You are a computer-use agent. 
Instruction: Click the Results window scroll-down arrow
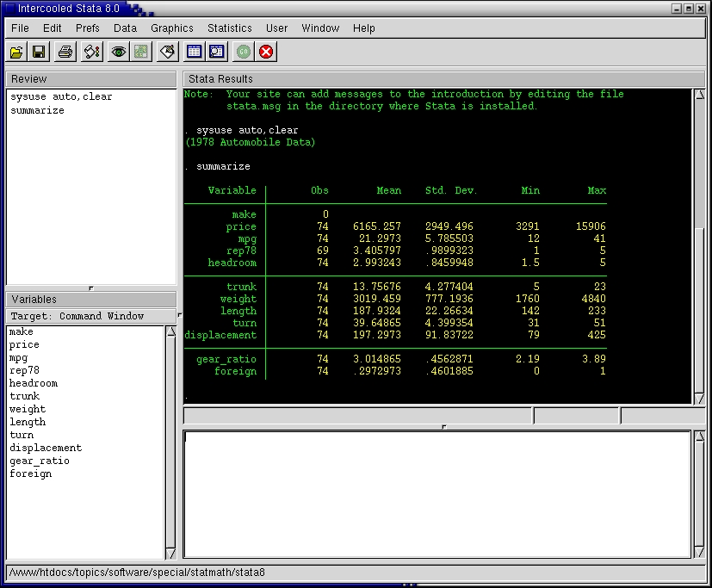click(x=700, y=399)
